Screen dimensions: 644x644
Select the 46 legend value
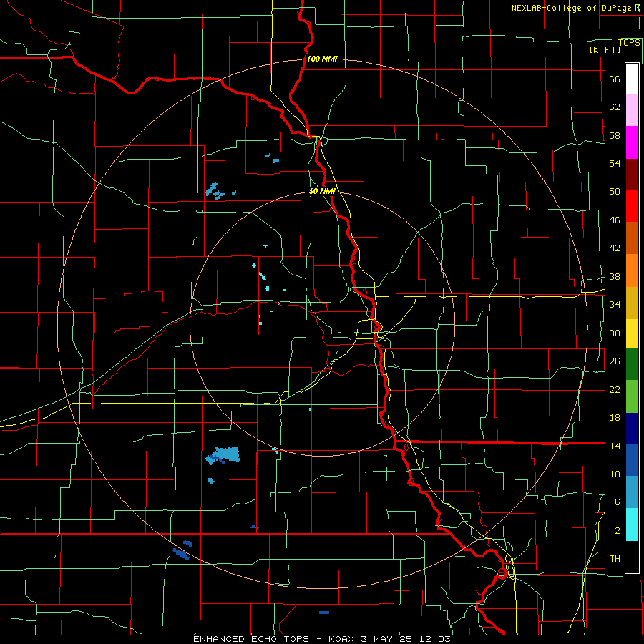coord(615,220)
